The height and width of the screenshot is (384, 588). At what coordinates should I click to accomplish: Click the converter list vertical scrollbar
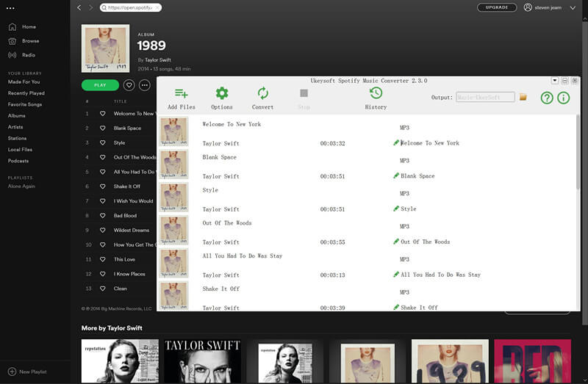(x=578, y=152)
